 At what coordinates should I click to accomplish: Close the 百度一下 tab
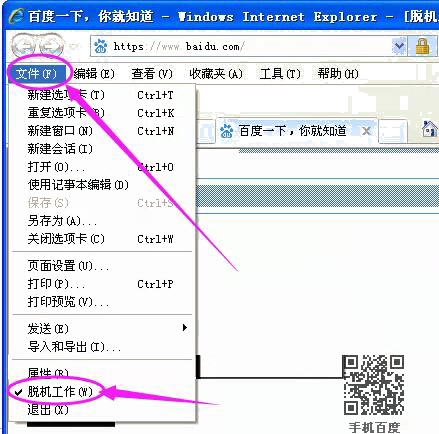pyautogui.click(x=366, y=131)
